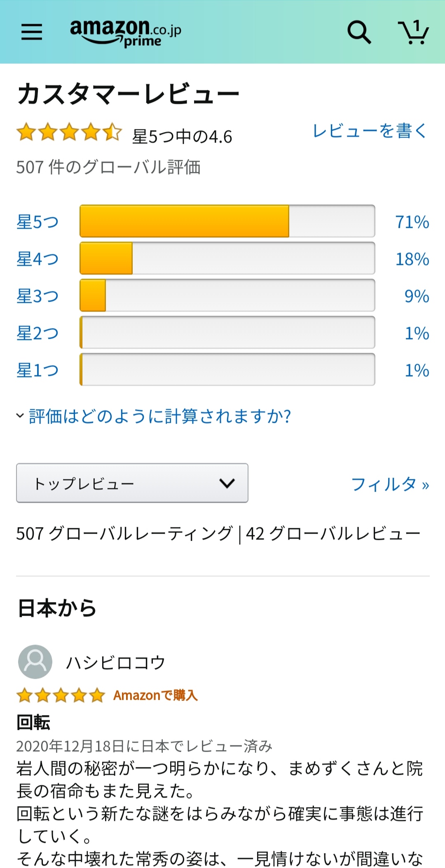The width and height of the screenshot is (445, 868).
Task: Click the 71% percentage link
Action: click(x=412, y=222)
